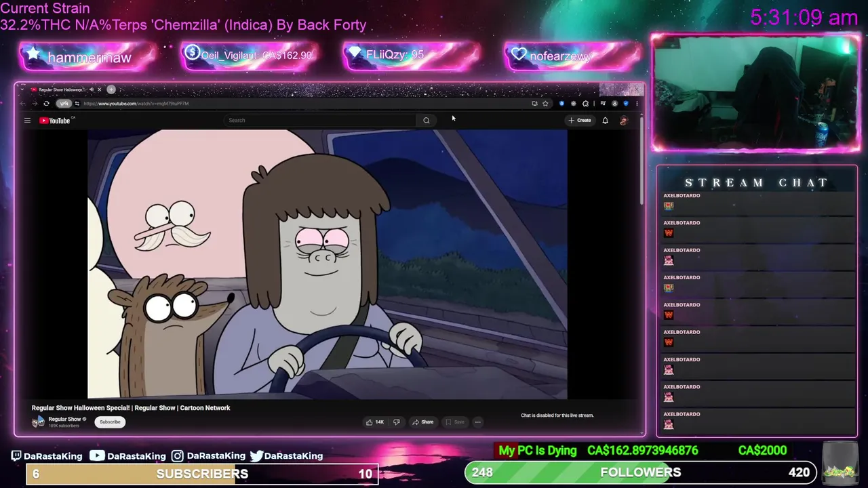Close the Regular Show Halloween tab
This screenshot has width=868, height=488.
tap(99, 89)
